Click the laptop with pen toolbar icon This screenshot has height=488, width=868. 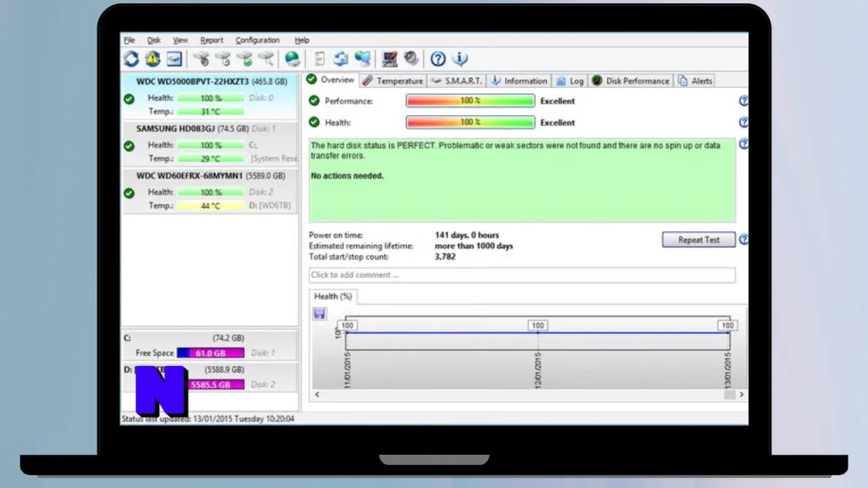tap(390, 58)
